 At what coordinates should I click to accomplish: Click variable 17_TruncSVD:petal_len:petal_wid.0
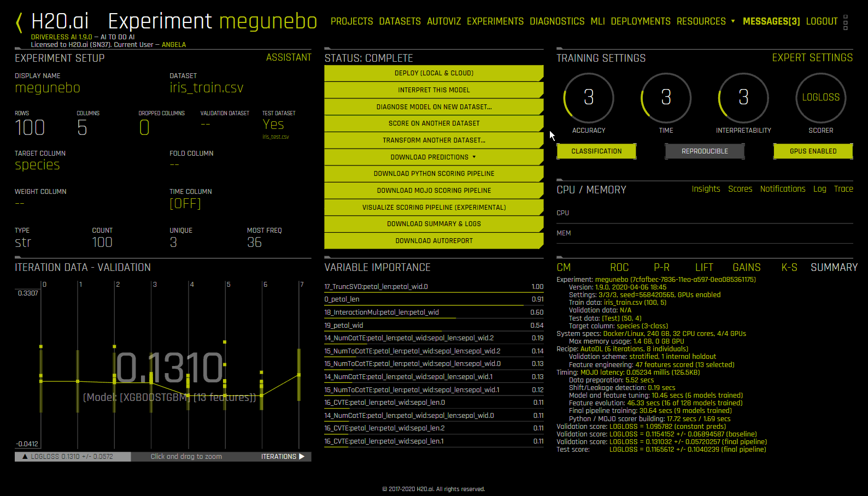coord(434,287)
